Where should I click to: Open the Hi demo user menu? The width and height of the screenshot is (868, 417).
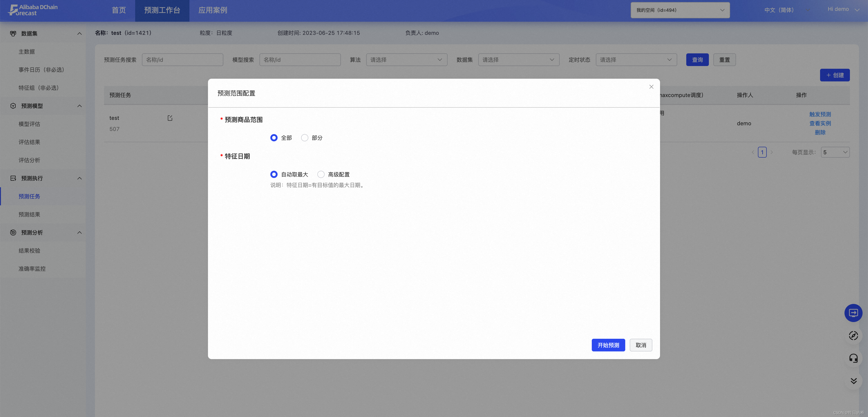coord(843,9)
